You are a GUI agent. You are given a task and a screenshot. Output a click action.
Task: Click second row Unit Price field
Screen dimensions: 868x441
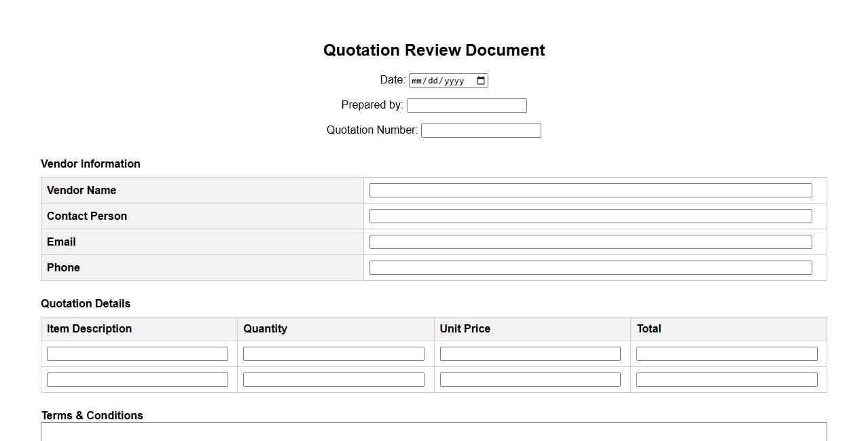pyautogui.click(x=530, y=380)
